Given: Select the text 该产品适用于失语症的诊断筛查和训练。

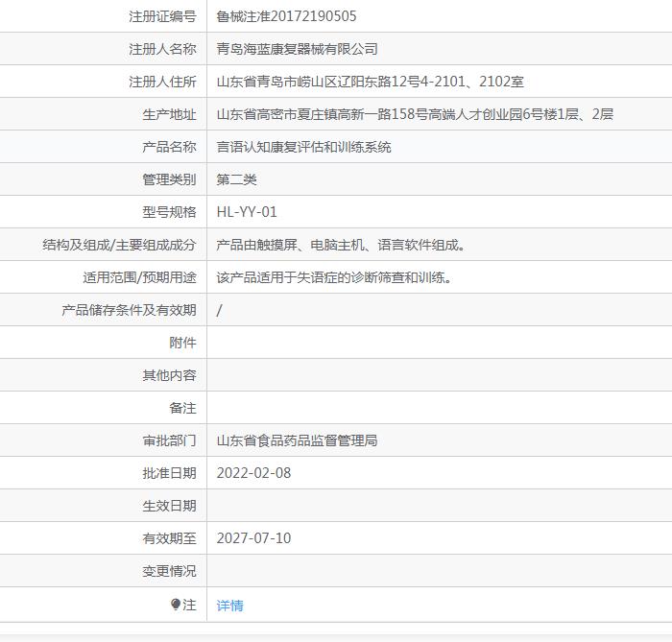Looking at the screenshot, I should pyautogui.click(x=334, y=277).
